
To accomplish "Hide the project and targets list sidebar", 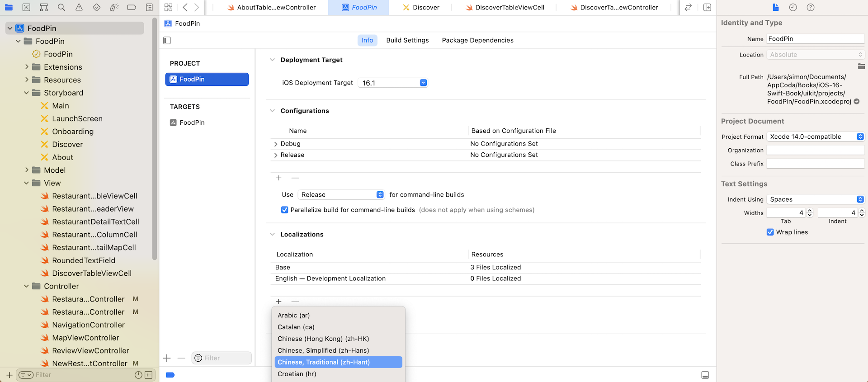I will (167, 40).
